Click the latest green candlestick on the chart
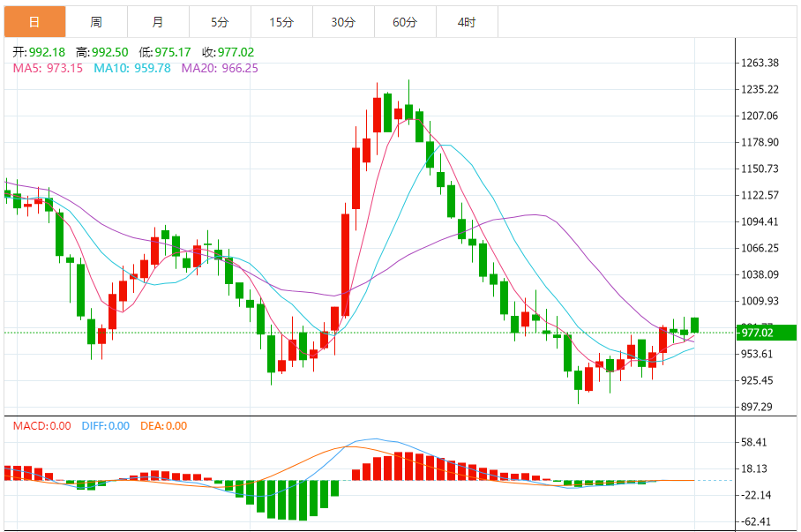Screen dimensions: 801x532 pyautogui.click(x=695, y=325)
